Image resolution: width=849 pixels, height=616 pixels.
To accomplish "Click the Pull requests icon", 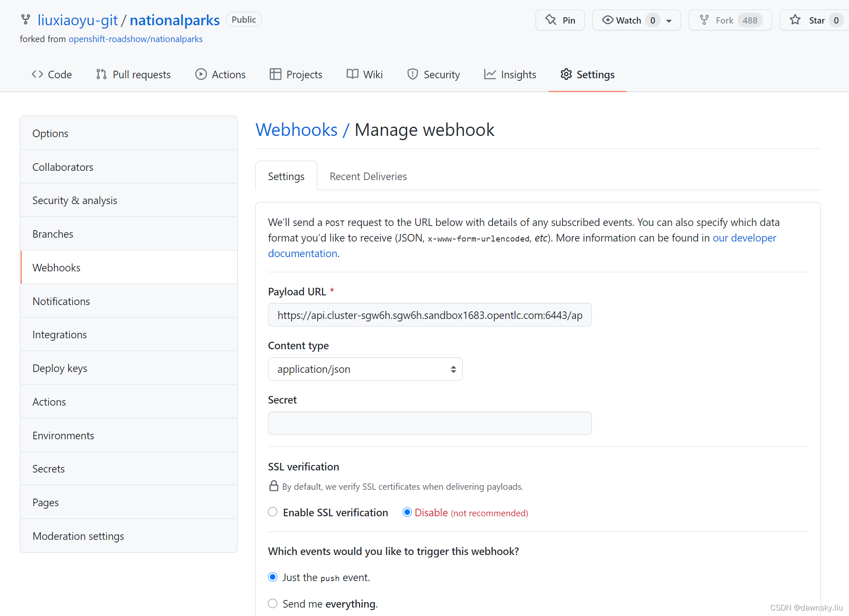I will pyautogui.click(x=101, y=74).
